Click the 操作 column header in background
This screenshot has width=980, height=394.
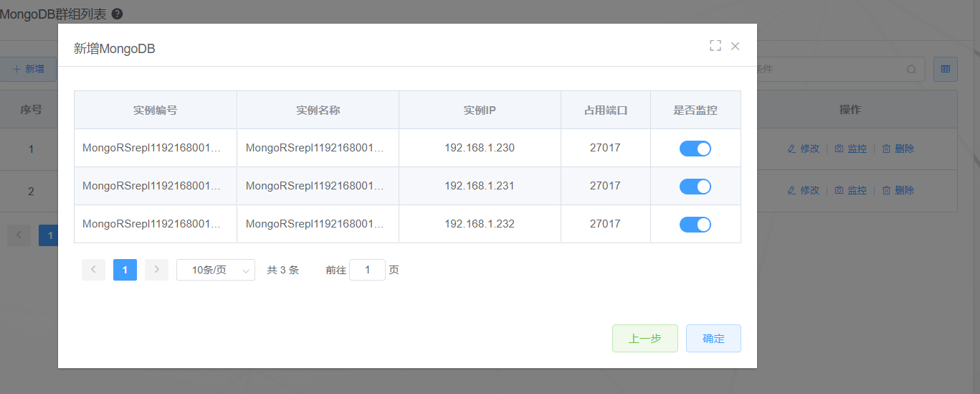coord(850,110)
